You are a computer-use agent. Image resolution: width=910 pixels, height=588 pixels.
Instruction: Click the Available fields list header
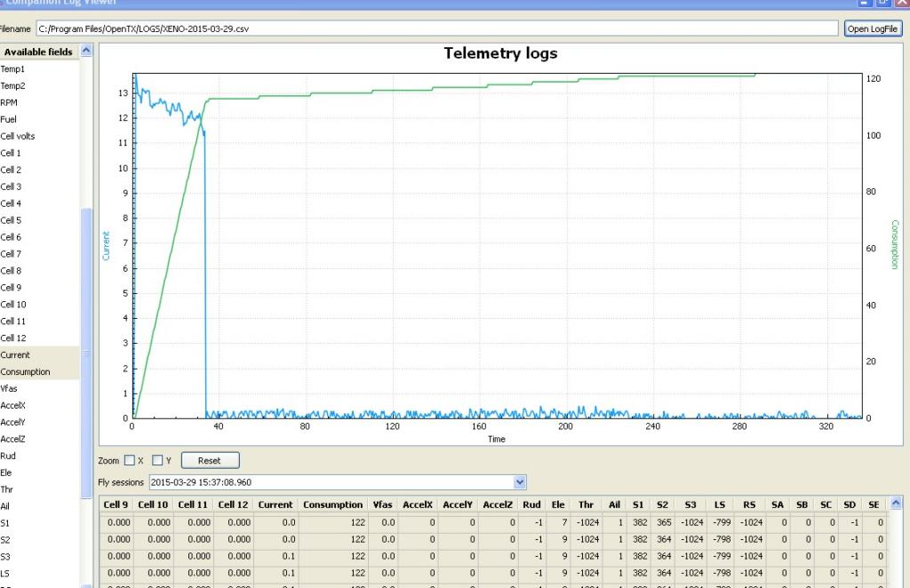click(38, 52)
